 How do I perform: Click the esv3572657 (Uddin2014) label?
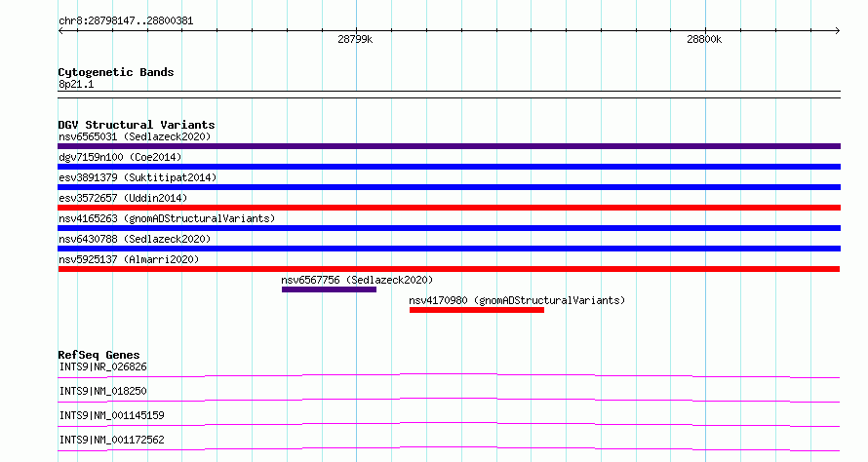pyautogui.click(x=123, y=198)
